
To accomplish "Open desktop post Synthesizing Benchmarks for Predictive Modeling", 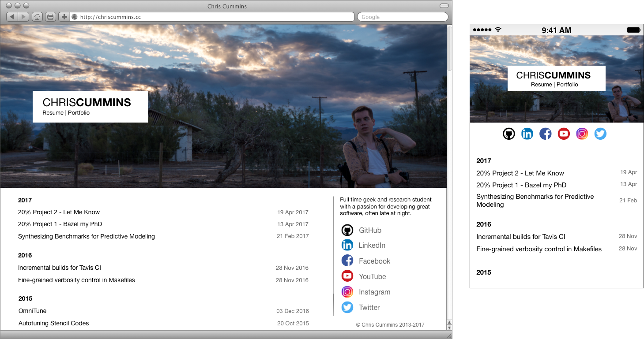I will point(87,236).
